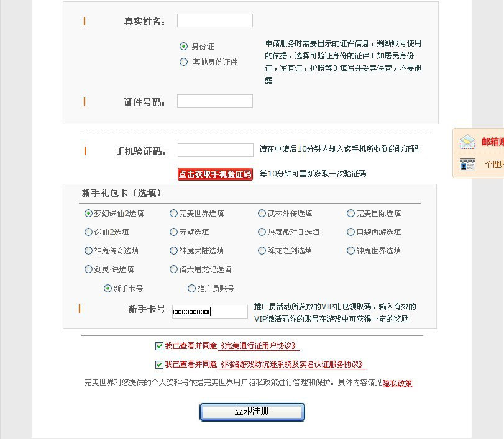Click the 证件号码 input field
The image size is (504, 439).
click(215, 101)
